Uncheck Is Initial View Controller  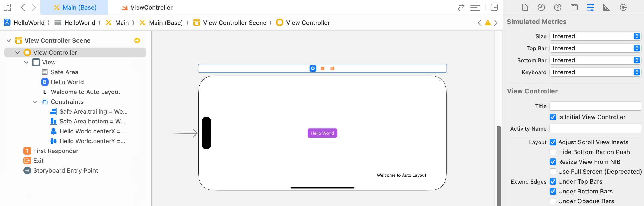(553, 117)
